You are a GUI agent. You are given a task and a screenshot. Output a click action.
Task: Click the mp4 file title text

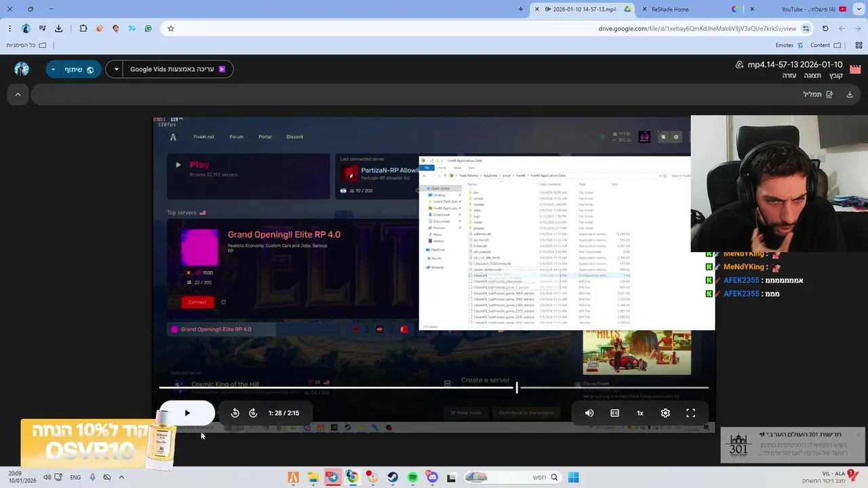point(795,64)
